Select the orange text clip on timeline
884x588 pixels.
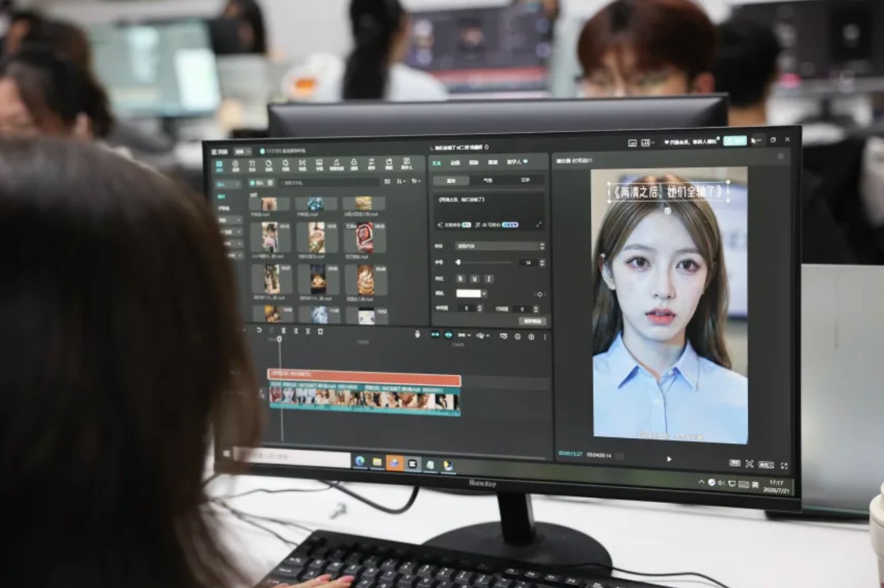364,378
